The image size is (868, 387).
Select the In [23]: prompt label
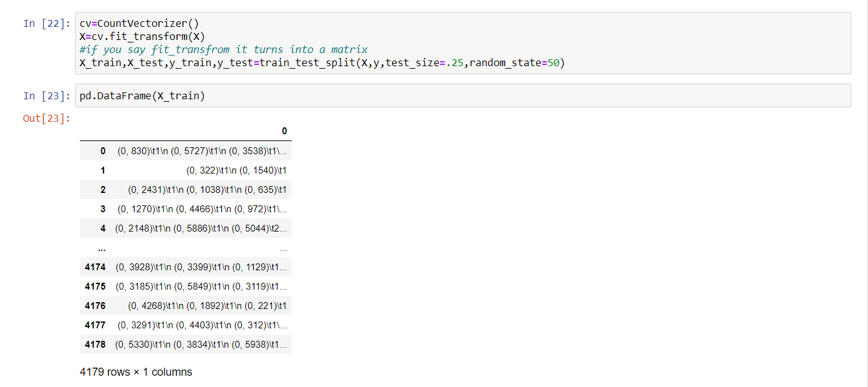(47, 96)
